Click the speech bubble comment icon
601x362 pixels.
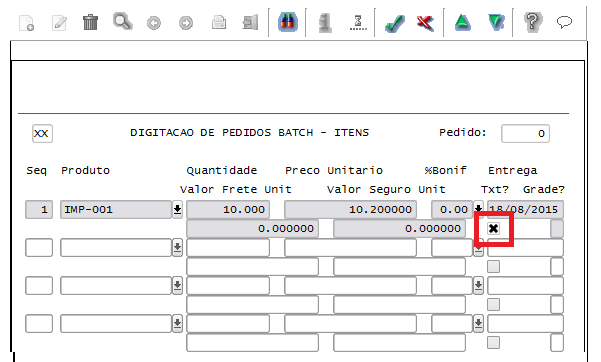point(564,23)
